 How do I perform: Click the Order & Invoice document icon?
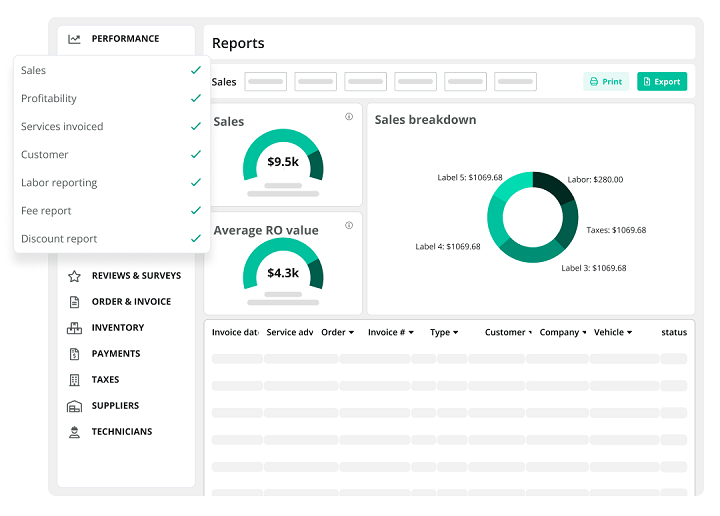coord(74,302)
